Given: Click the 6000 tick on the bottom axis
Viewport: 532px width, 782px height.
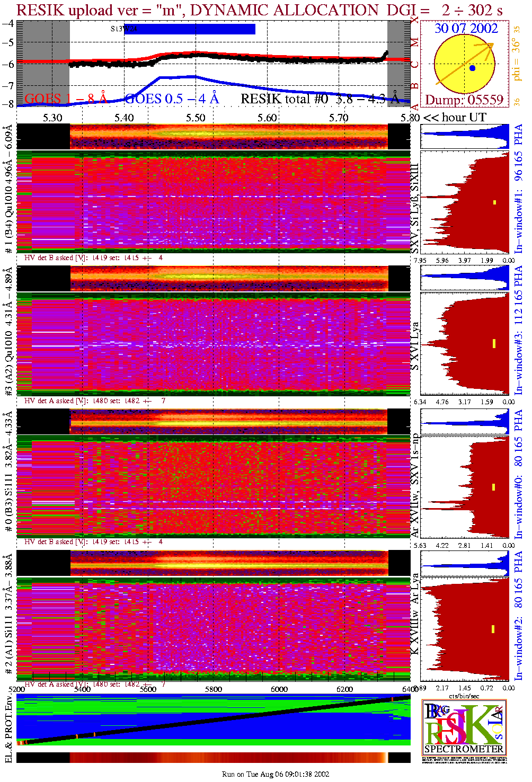Looking at the screenshot, I should click(279, 689).
